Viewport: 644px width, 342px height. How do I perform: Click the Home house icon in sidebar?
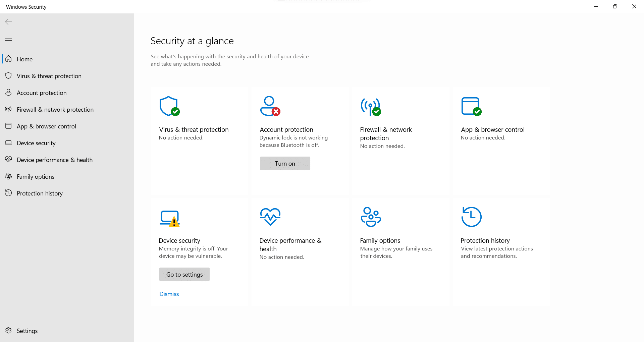coord(8,59)
